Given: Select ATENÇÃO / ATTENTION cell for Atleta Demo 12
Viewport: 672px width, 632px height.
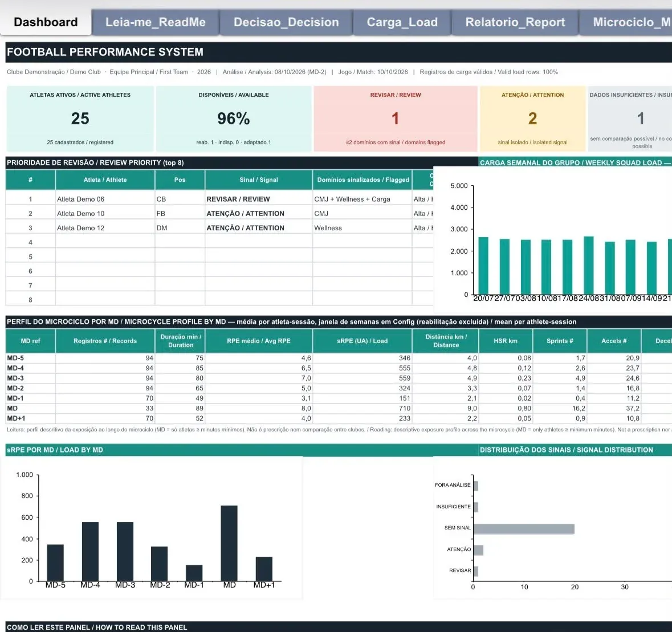Looking at the screenshot, I should (x=258, y=228).
